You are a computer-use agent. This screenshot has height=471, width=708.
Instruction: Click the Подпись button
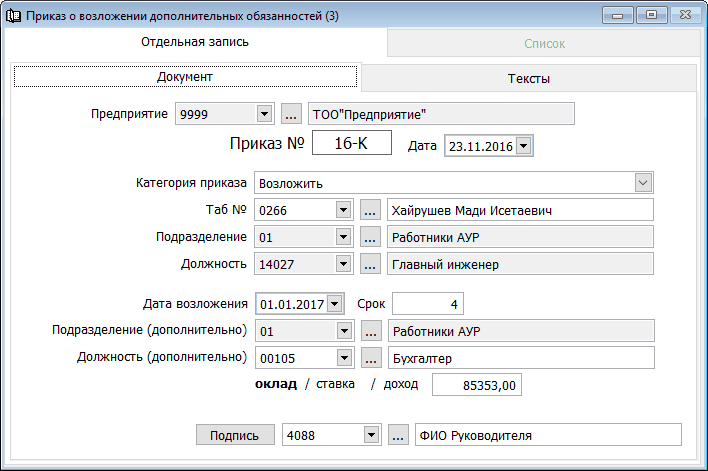(x=235, y=435)
